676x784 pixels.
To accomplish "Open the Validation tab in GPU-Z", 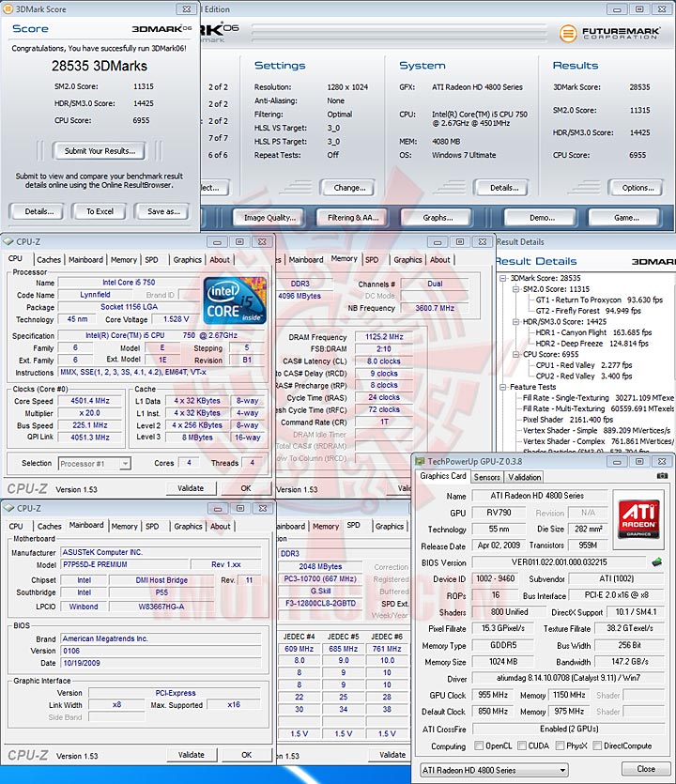I will point(524,477).
